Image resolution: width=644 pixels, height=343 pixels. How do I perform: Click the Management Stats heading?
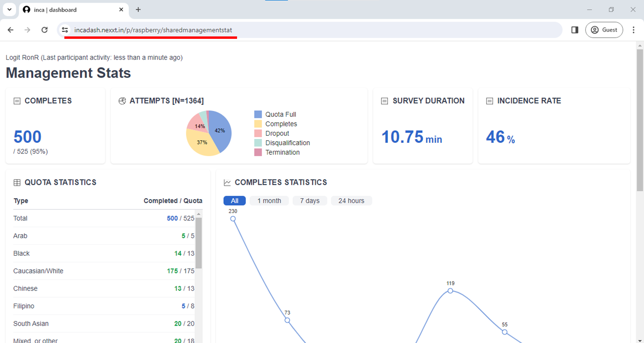pos(68,73)
